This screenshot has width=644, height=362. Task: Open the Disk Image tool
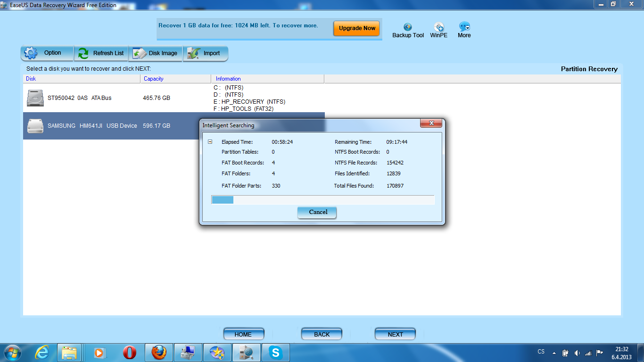tap(156, 53)
